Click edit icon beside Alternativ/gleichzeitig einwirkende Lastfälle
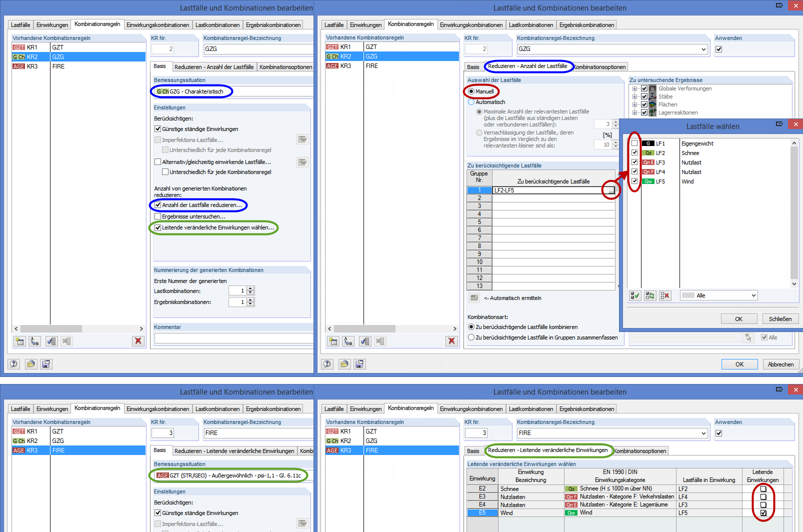 tap(302, 162)
